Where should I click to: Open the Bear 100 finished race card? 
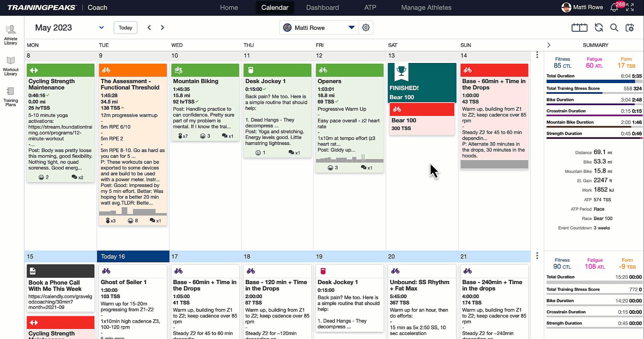(x=422, y=83)
